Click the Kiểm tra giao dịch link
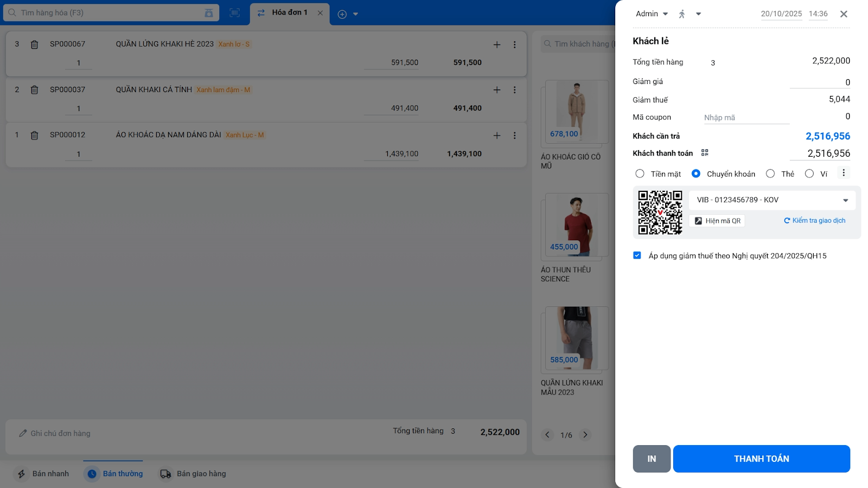Viewport: 868px width, 488px height. pos(814,221)
